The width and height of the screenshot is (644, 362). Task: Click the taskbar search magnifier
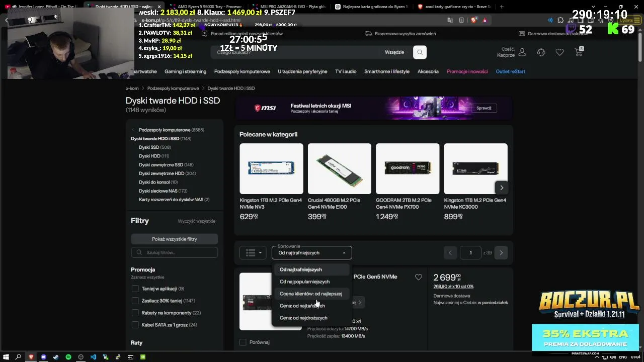(x=18, y=357)
